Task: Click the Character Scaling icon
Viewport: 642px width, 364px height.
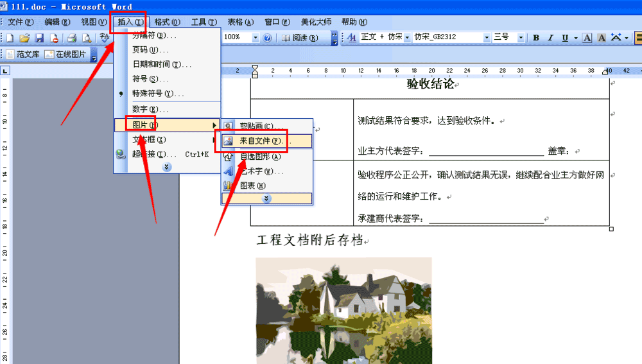Action: 616,37
